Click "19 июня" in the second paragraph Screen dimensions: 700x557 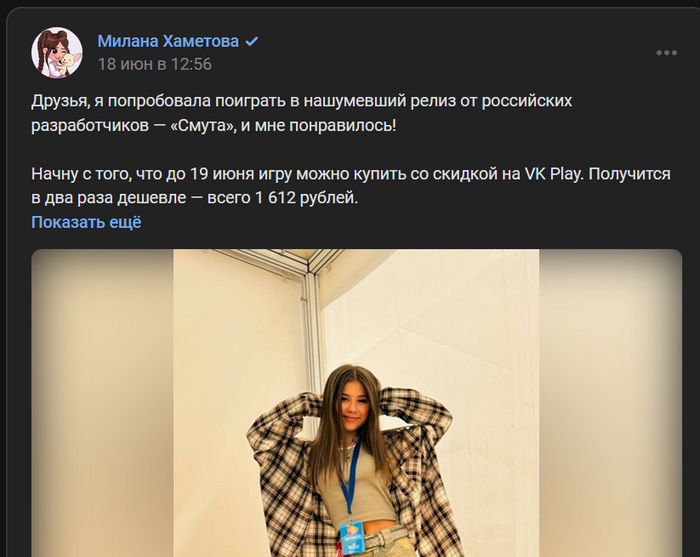click(x=216, y=174)
